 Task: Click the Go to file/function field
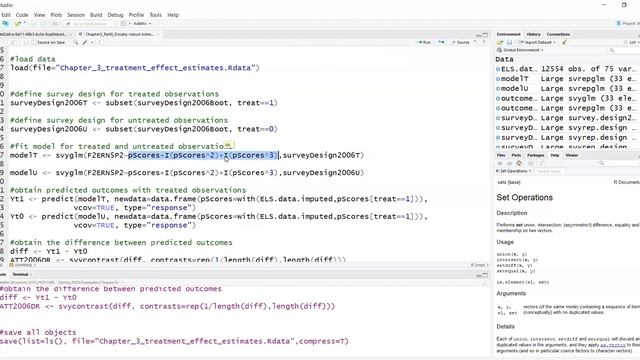90,24
